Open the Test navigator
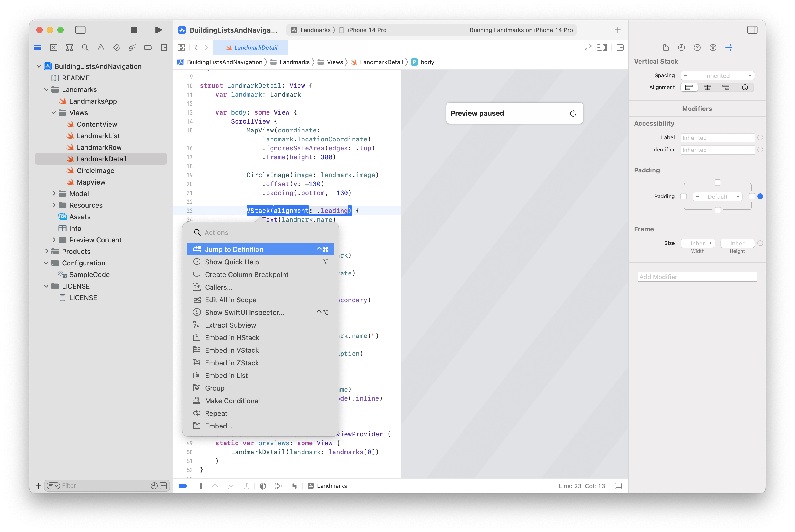This screenshot has width=795, height=532. click(117, 48)
